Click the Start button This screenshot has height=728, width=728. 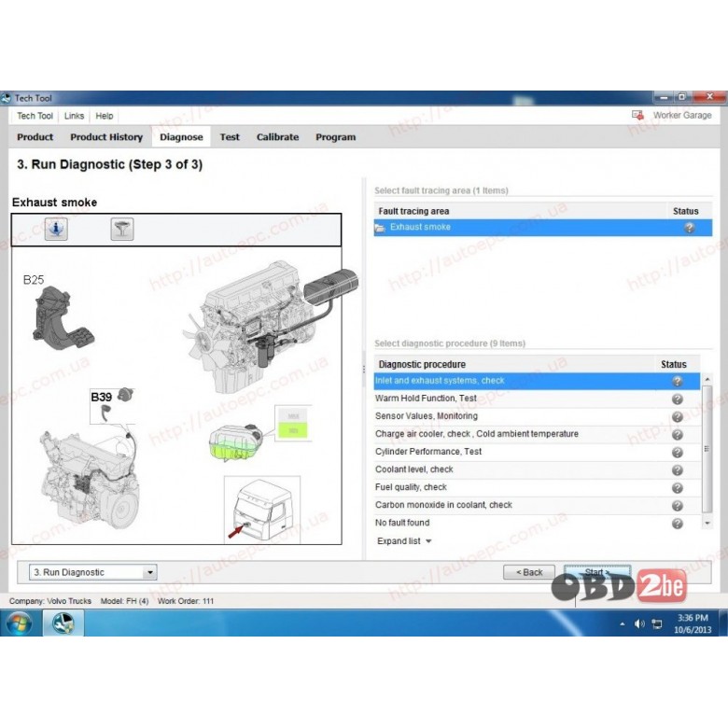[x=597, y=572]
